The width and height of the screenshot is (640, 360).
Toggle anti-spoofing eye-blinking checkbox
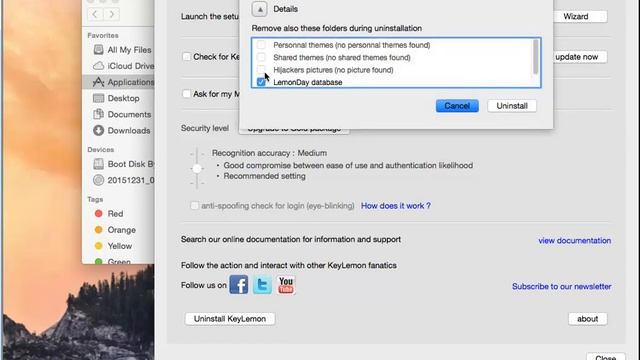[194, 206]
